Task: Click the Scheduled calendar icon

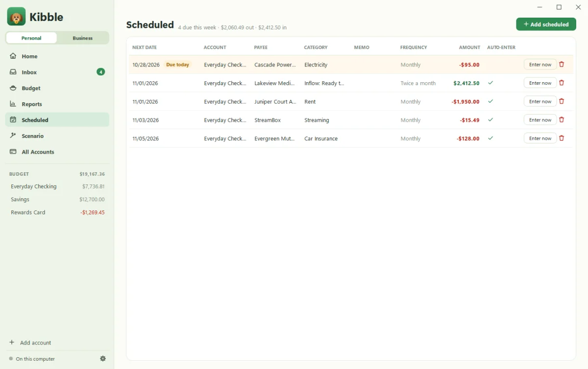Action: [x=13, y=120]
